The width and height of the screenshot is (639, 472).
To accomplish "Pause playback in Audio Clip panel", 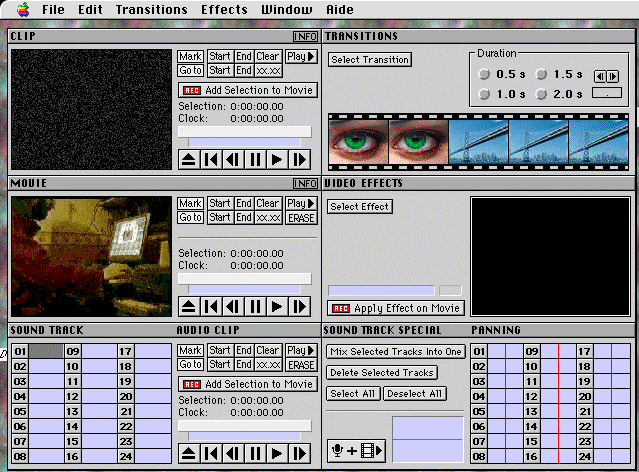I will click(255, 454).
